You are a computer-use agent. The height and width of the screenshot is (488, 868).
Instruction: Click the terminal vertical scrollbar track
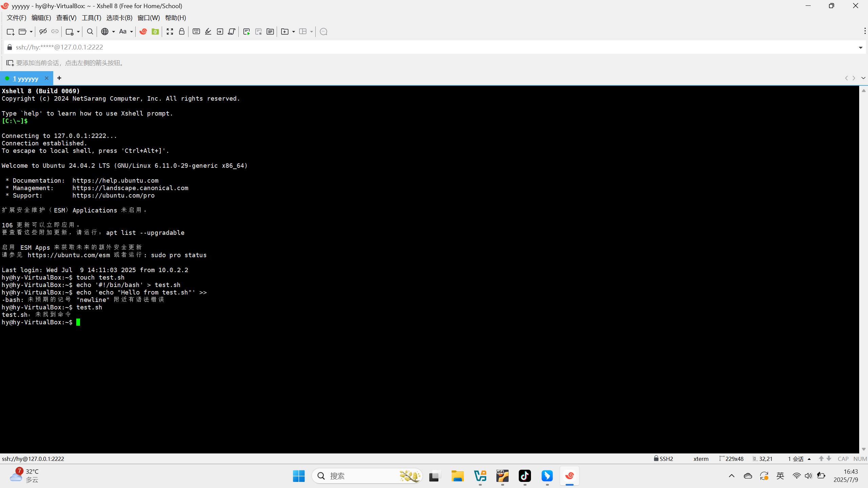coord(863,271)
